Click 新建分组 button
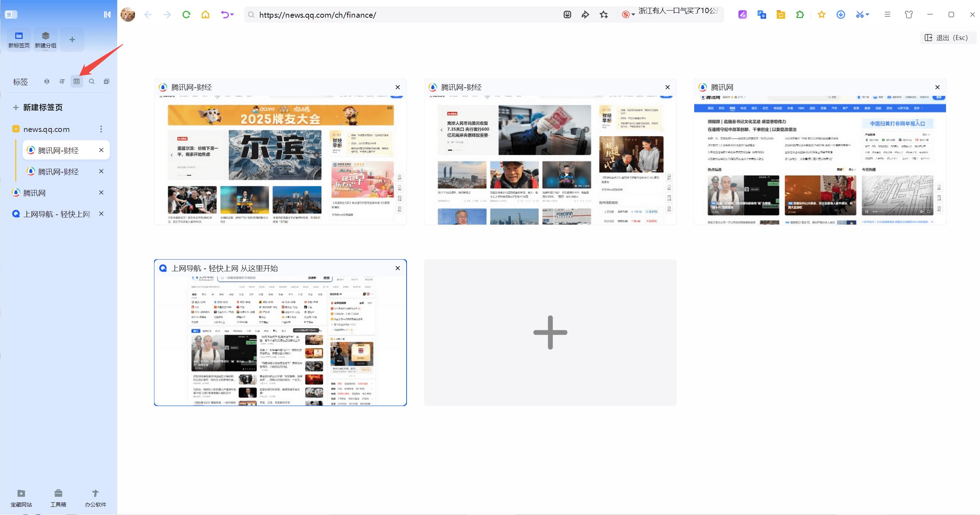The image size is (980, 515). [45, 40]
